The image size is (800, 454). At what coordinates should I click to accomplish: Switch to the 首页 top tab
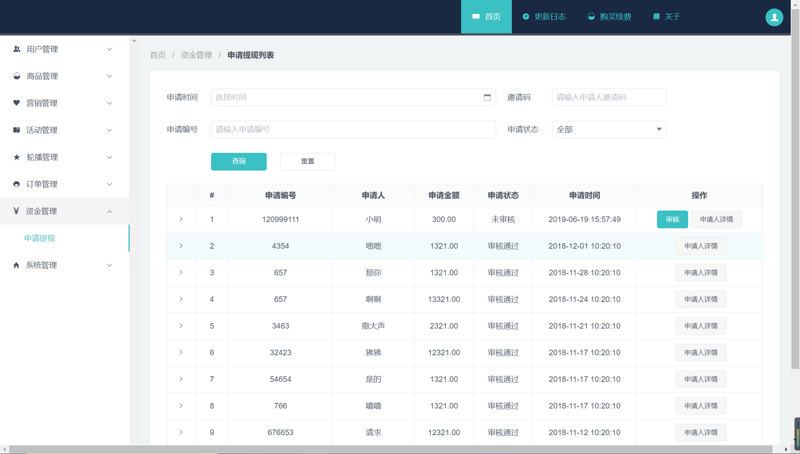point(486,17)
